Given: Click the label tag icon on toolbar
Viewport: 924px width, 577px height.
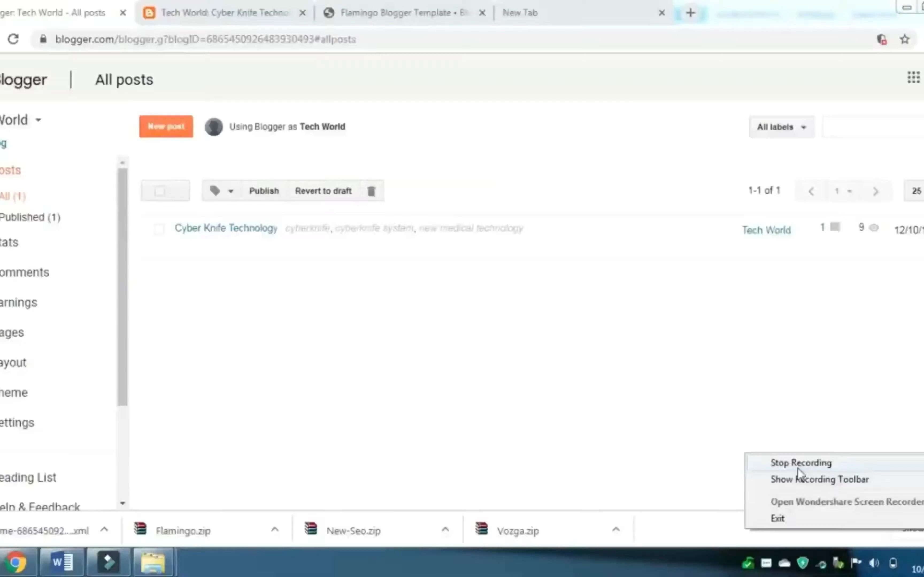Looking at the screenshot, I should [x=215, y=191].
